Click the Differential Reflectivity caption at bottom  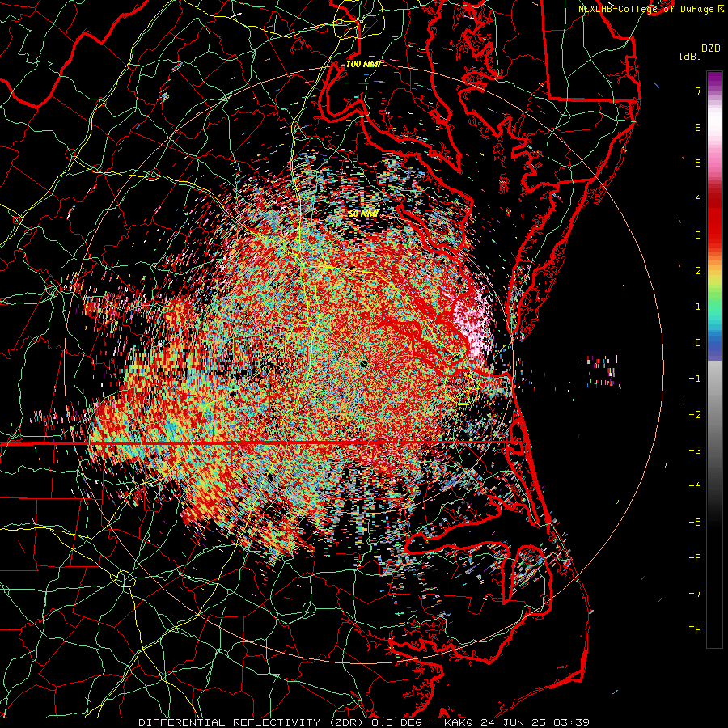[x=363, y=722]
